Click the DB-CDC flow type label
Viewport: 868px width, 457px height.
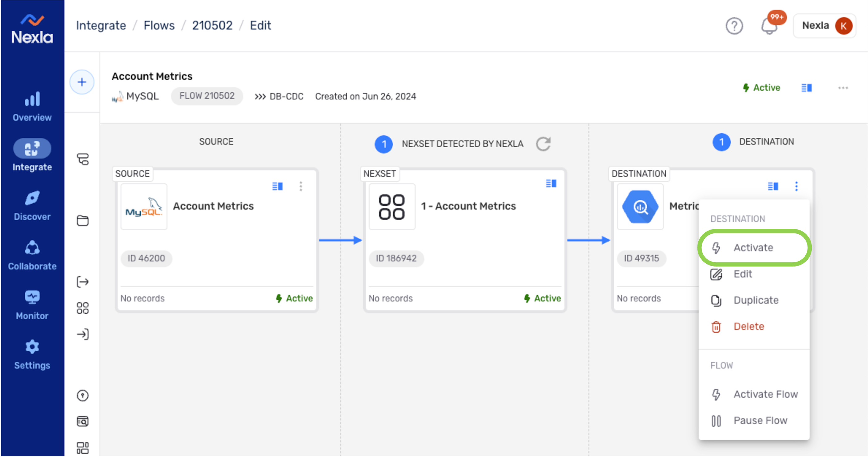coord(279,97)
